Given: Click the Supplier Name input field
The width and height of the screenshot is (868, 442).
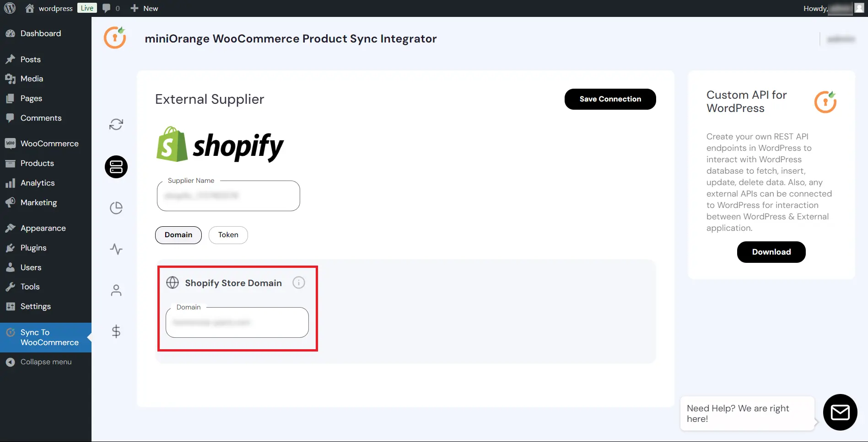Looking at the screenshot, I should point(228,196).
